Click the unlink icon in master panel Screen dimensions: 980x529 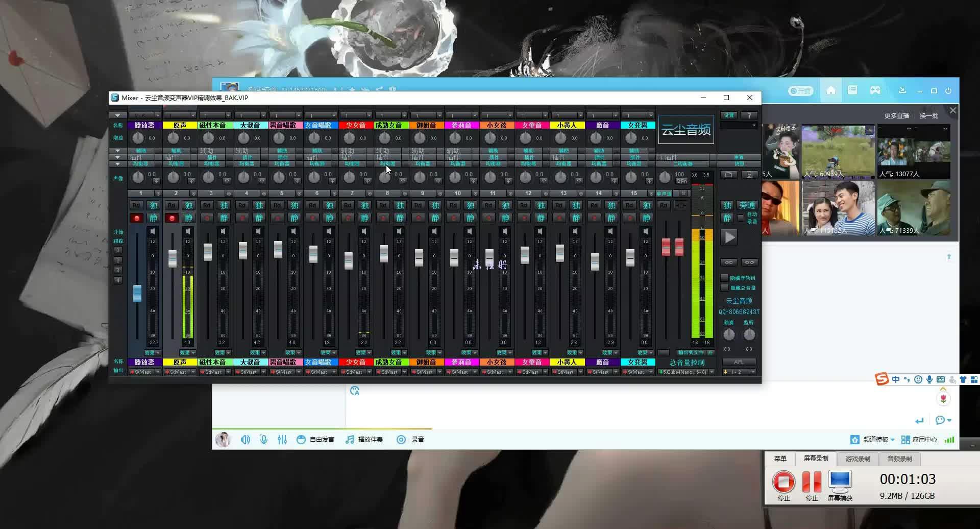pos(749,262)
